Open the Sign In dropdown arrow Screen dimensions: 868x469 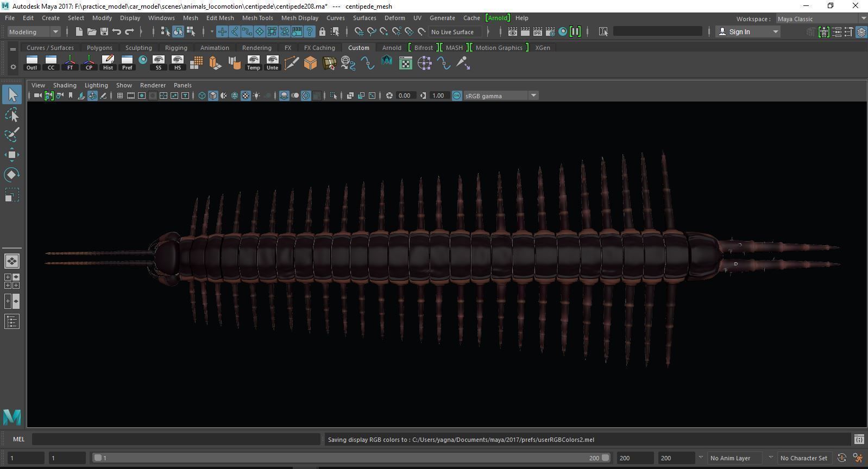(x=776, y=31)
